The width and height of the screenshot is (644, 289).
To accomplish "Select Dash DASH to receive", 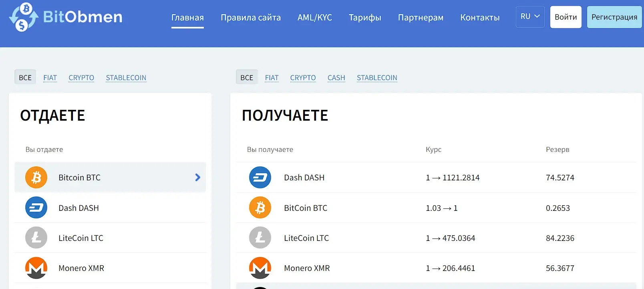I will [x=436, y=177].
